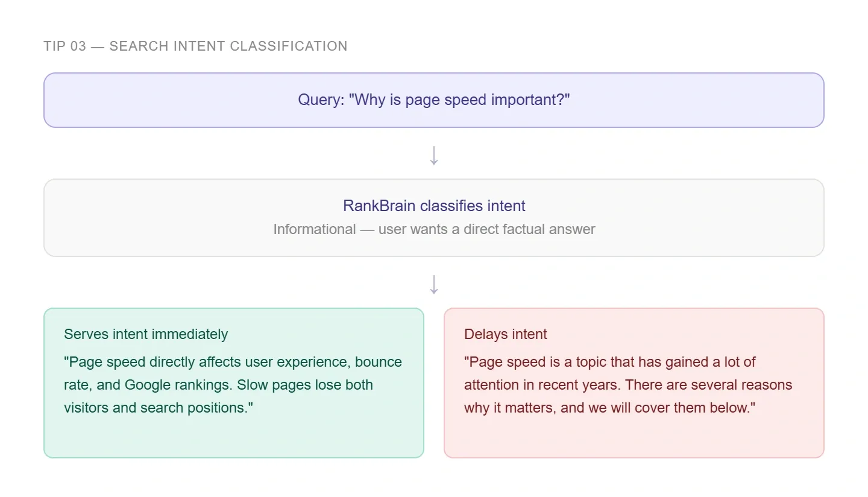Click the line "visitors and search positions."
868x497 pixels.
tap(159, 408)
